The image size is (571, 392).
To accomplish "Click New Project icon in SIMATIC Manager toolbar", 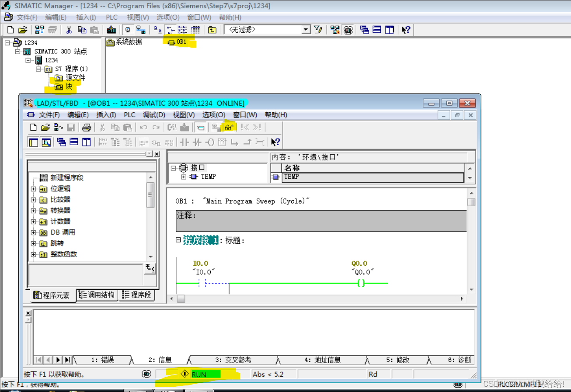I will (x=10, y=30).
